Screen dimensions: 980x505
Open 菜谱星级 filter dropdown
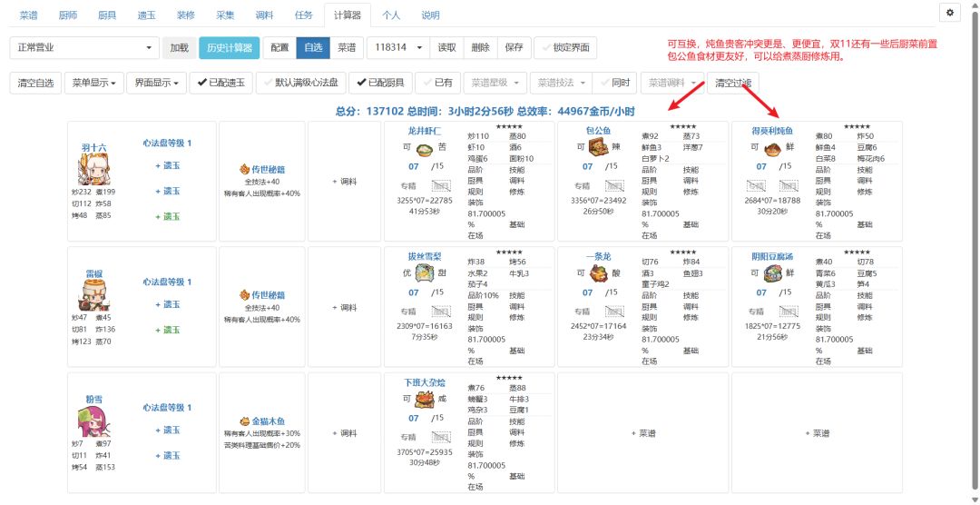[495, 83]
